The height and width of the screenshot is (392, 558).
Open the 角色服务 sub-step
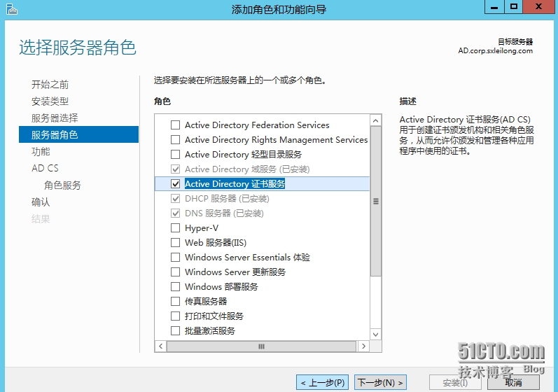[62, 185]
